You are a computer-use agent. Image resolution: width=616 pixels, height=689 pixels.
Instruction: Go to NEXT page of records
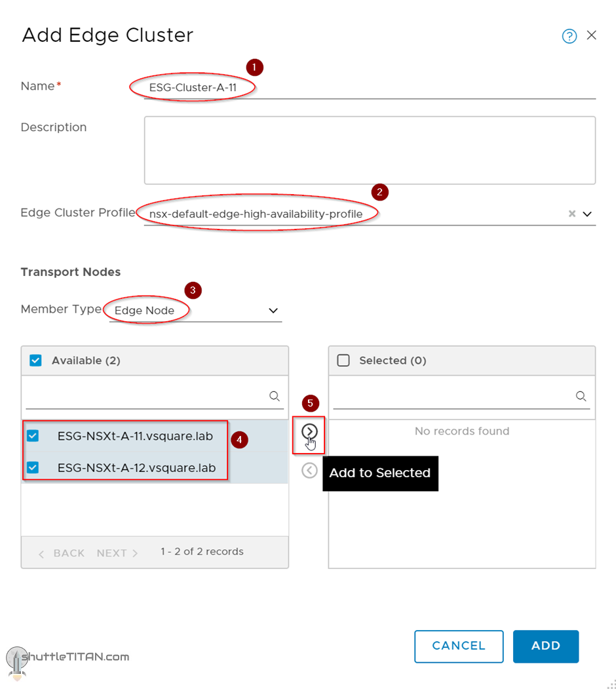[x=117, y=553]
